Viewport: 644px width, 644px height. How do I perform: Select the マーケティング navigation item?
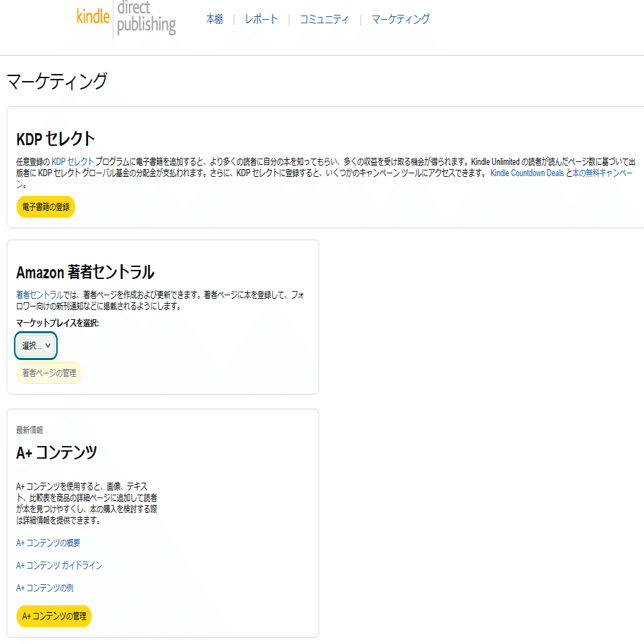[400, 19]
